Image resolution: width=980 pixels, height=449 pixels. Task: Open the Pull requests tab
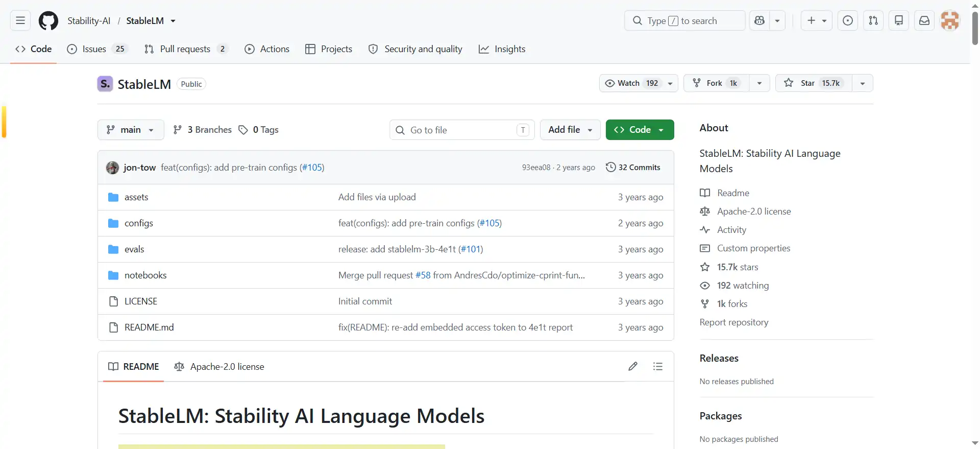click(186, 49)
